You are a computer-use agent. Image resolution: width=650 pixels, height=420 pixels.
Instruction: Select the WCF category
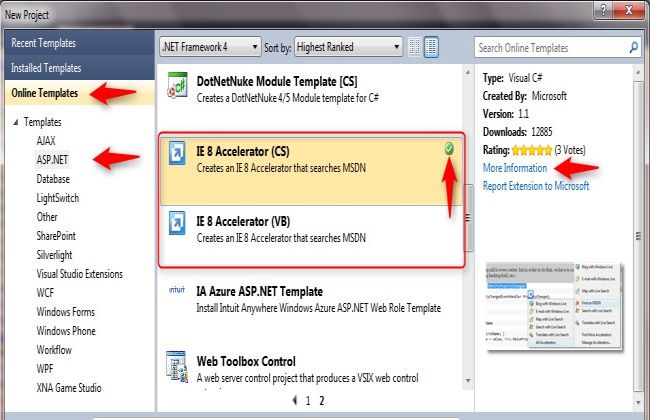coord(45,293)
